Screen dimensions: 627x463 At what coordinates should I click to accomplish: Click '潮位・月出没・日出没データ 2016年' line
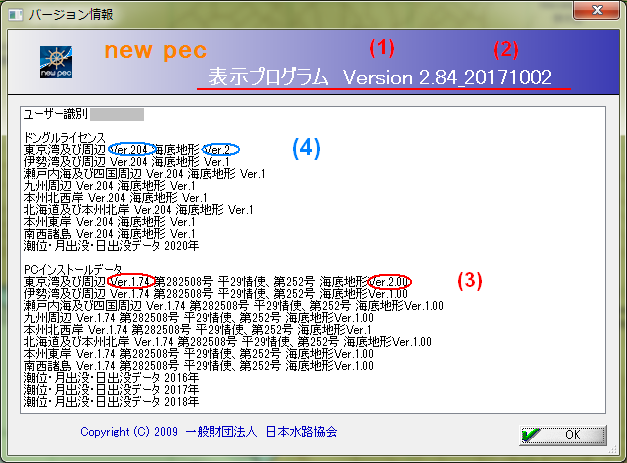(111, 378)
